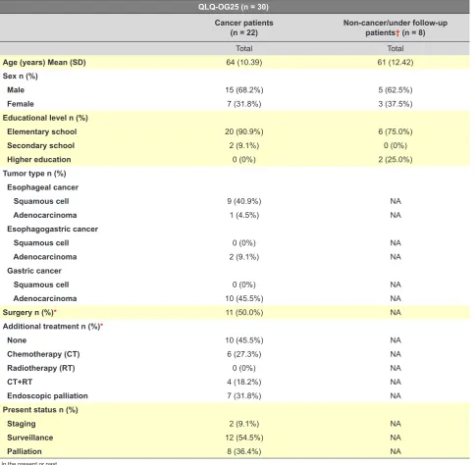Click the Tumor type n (%) label
The image size is (476, 465).
point(34,174)
